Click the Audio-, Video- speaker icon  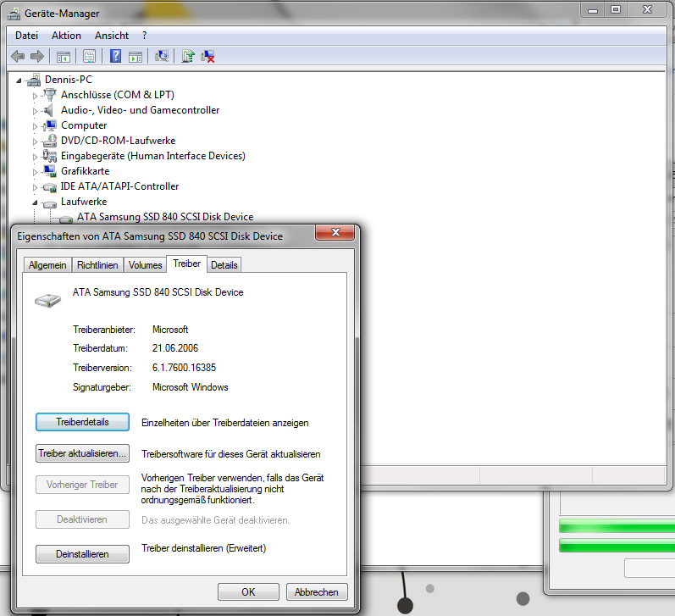[x=49, y=110]
